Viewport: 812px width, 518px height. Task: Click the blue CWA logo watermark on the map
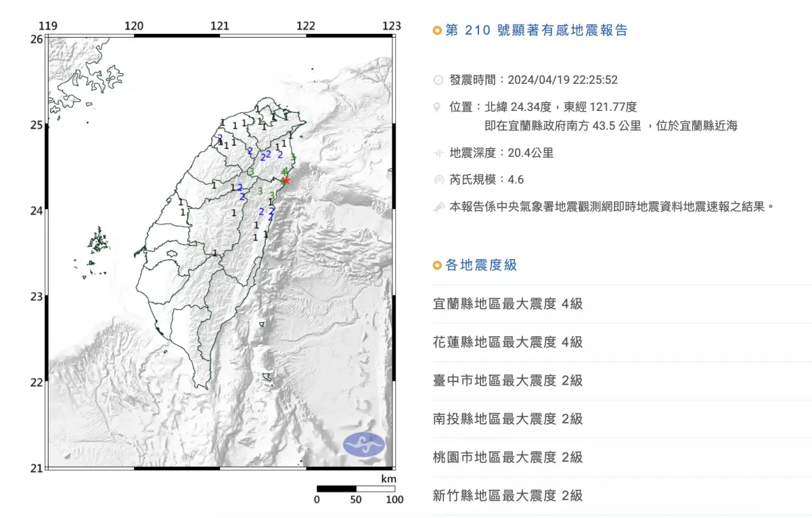click(x=365, y=444)
